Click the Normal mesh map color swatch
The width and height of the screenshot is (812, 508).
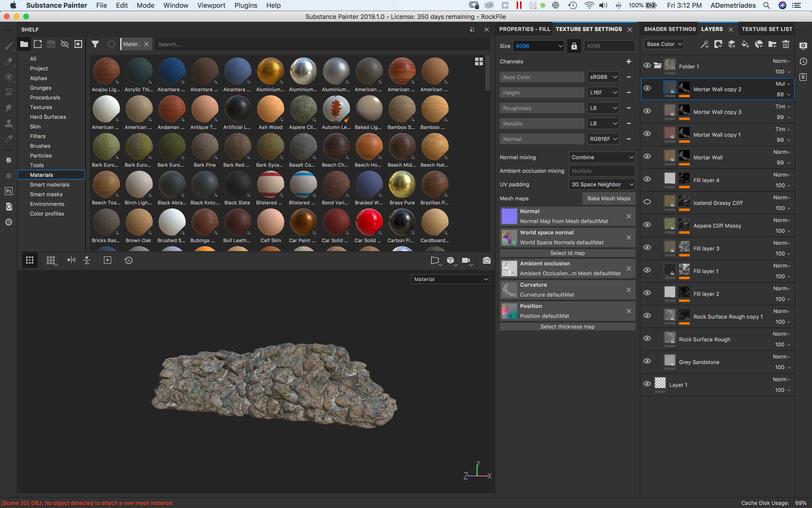point(509,216)
